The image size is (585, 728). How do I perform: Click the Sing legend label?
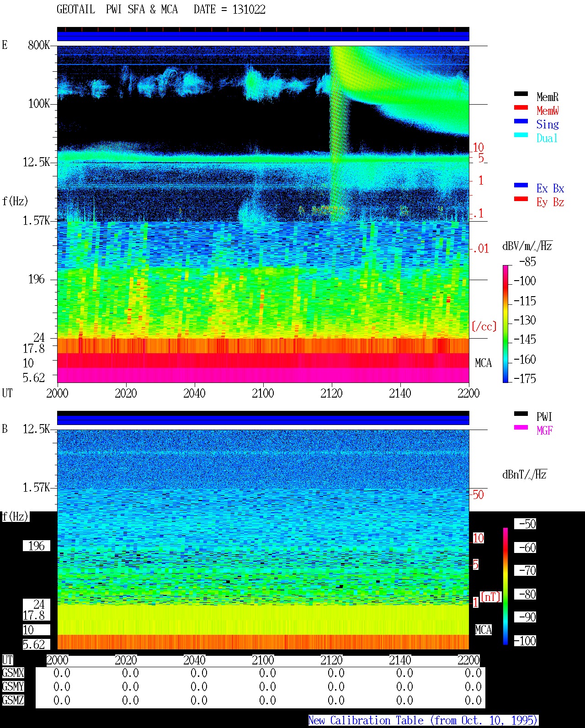coord(548,124)
